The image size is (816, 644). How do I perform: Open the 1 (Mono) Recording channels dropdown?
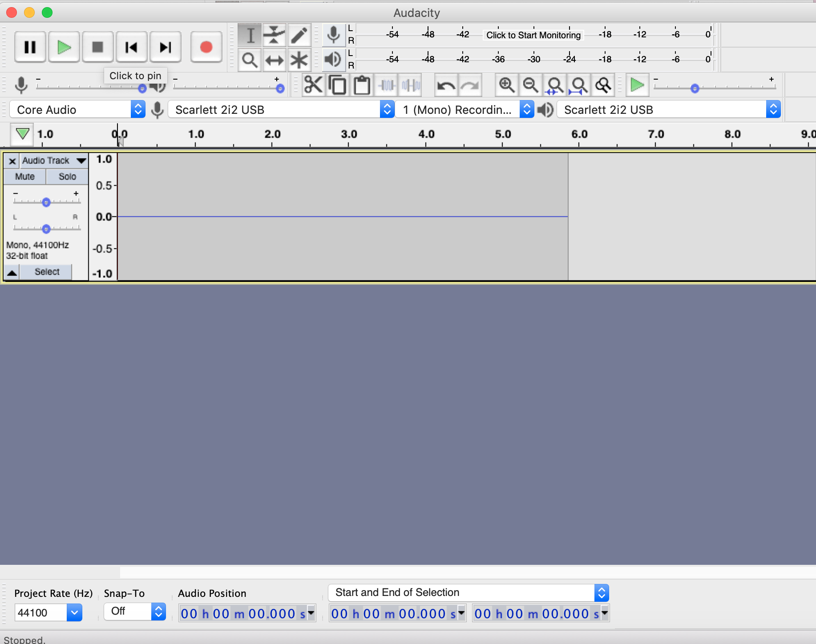465,109
